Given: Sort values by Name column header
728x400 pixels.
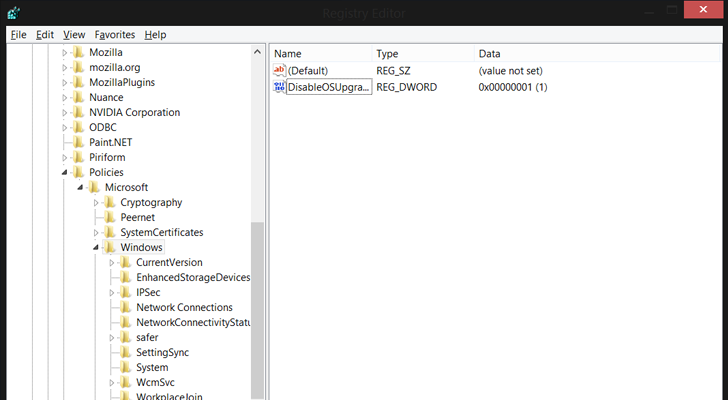Looking at the screenshot, I should (321, 54).
